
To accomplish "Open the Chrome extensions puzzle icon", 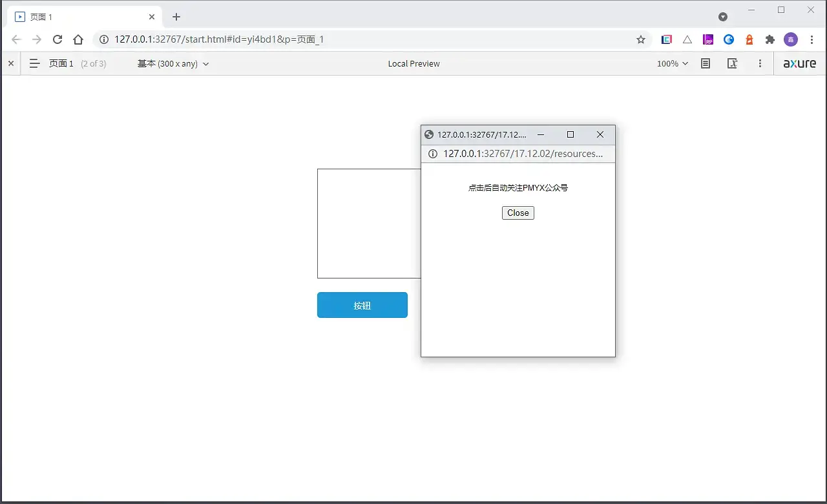I will point(769,39).
